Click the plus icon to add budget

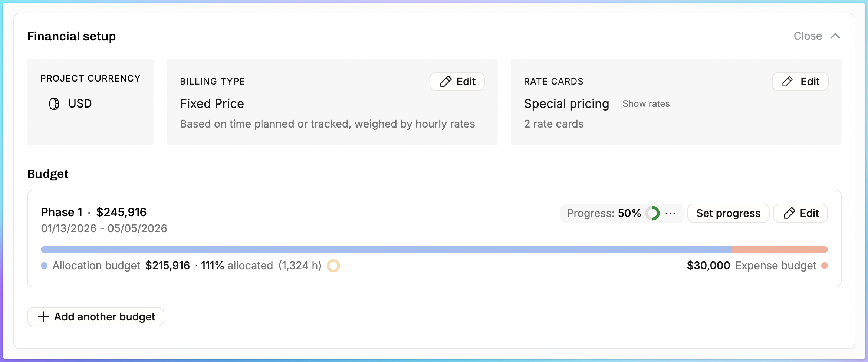point(43,317)
